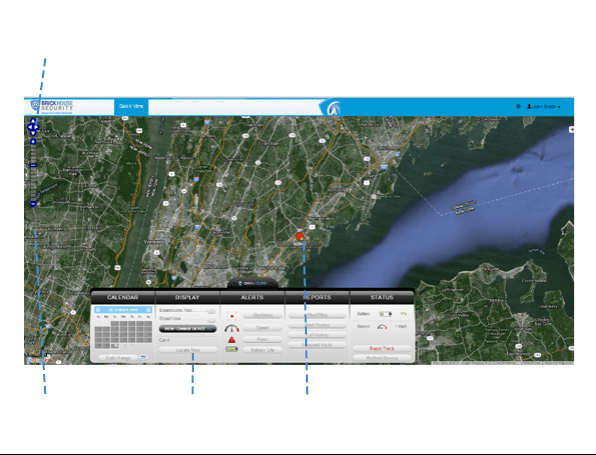Click the red device location marker

point(300,236)
